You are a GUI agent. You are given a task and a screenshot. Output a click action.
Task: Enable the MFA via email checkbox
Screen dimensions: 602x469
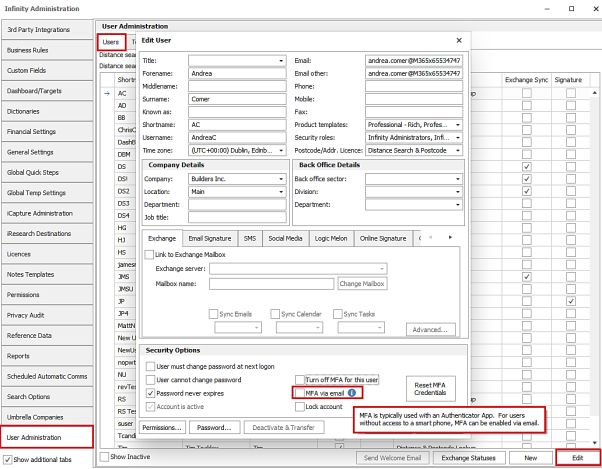point(300,393)
